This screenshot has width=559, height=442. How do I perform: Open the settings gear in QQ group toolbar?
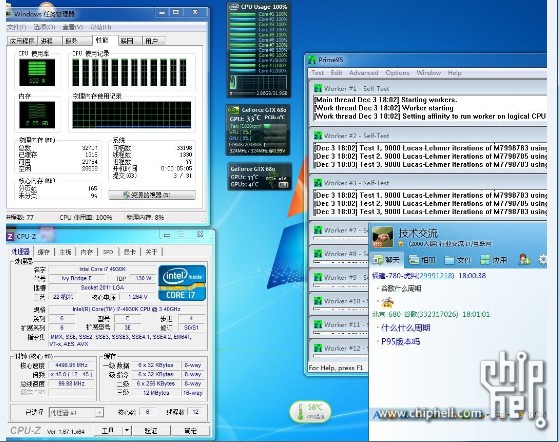tap(543, 259)
